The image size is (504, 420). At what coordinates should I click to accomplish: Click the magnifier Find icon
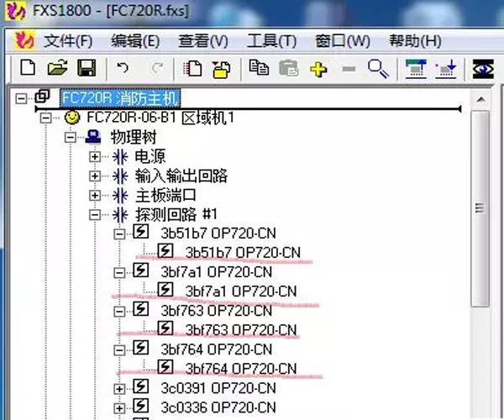pyautogui.click(x=378, y=69)
